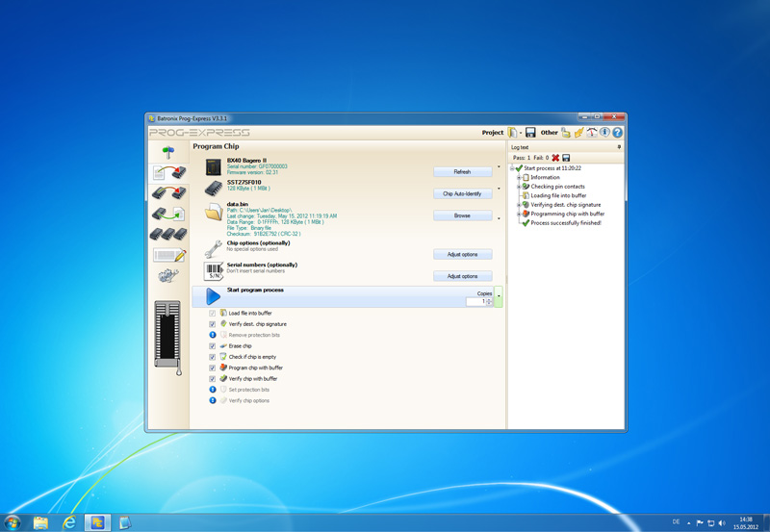Select file-to-chip program mode in sidebar
This screenshot has width=770, height=532.
(169, 172)
